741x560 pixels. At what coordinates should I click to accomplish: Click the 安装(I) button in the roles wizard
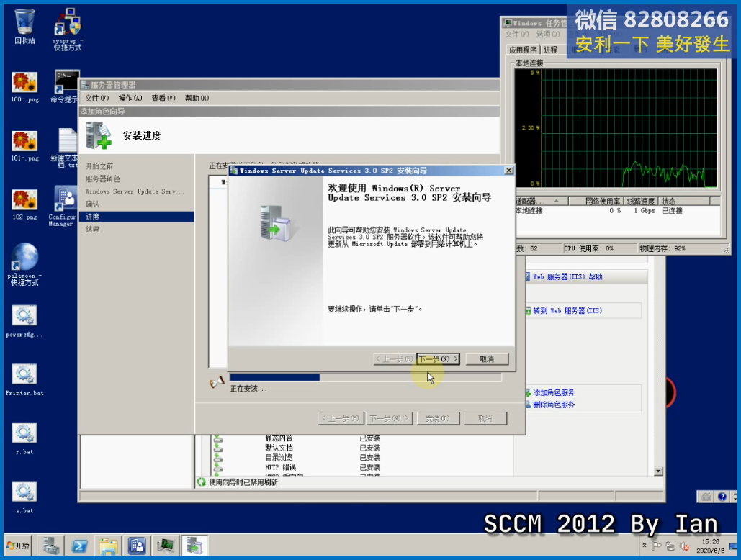point(438,418)
